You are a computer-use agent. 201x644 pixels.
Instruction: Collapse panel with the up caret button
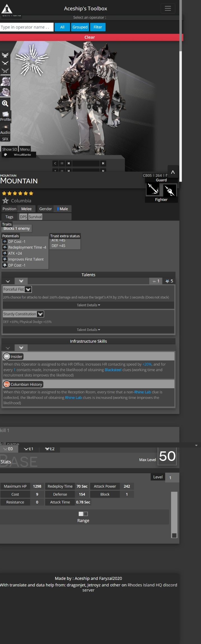[173, 172]
